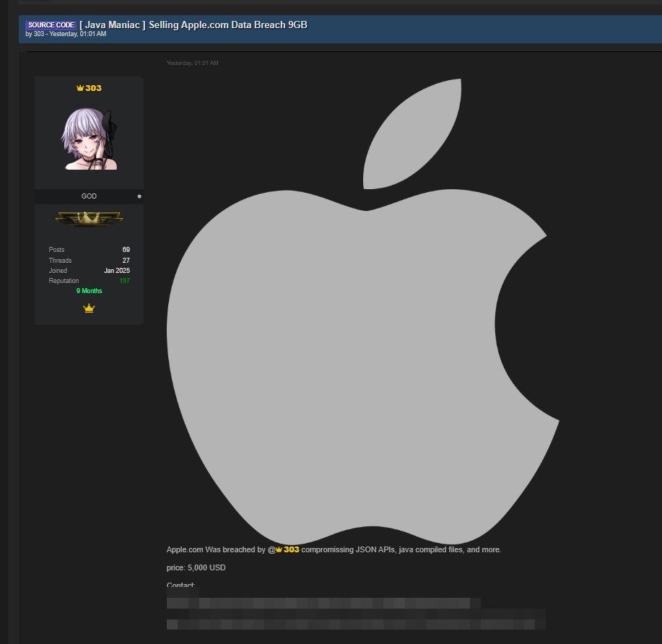662x644 pixels.
Task: Click author name 303 in thread header
Action: point(38,34)
